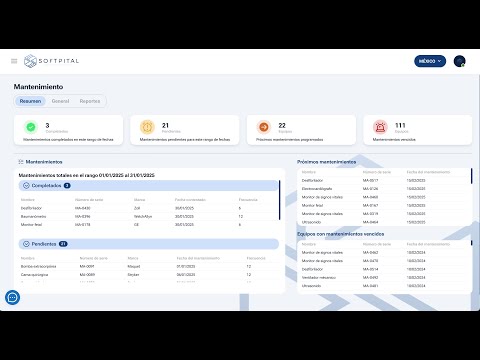Switch to the Reportes tab
The image size is (480, 360).
(90, 101)
